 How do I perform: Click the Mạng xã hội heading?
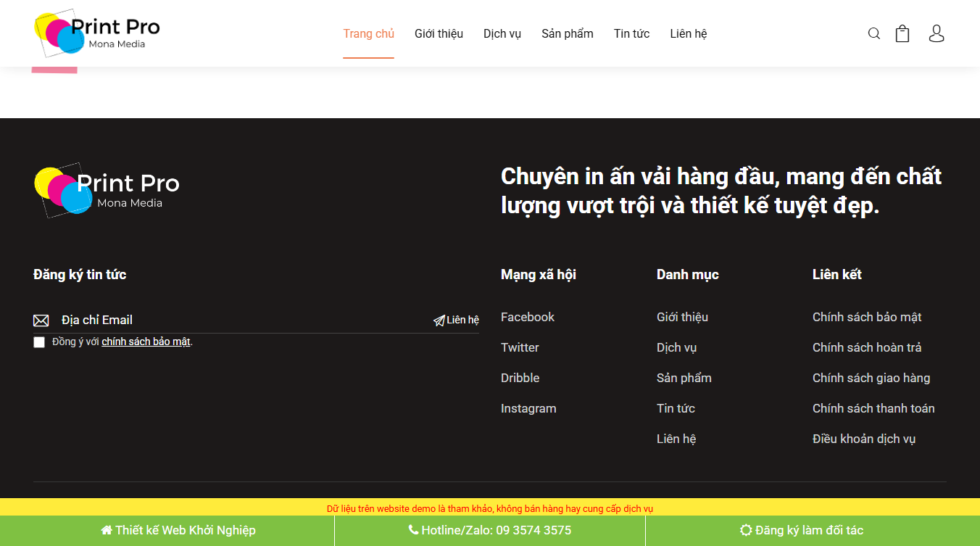tap(539, 274)
